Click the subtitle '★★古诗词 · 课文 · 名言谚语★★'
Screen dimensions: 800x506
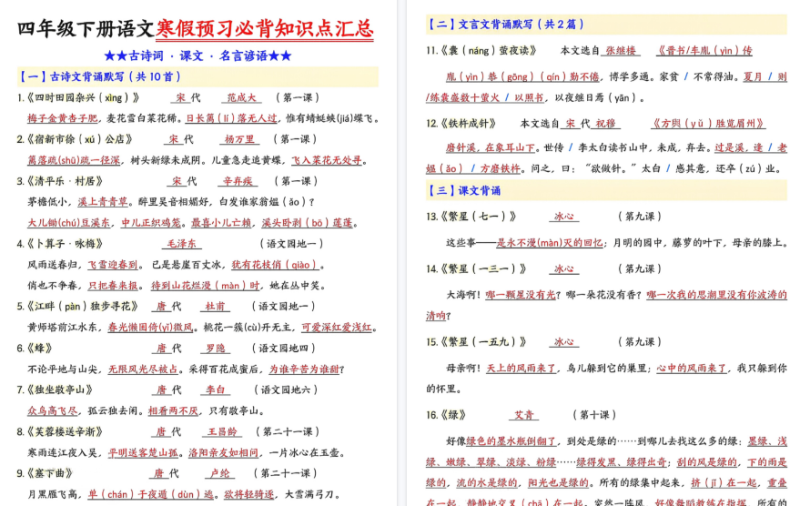coord(198,56)
